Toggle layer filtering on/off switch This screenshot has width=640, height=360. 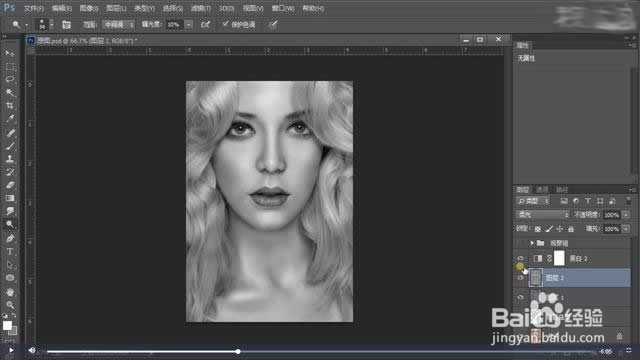pyautogui.click(x=629, y=200)
